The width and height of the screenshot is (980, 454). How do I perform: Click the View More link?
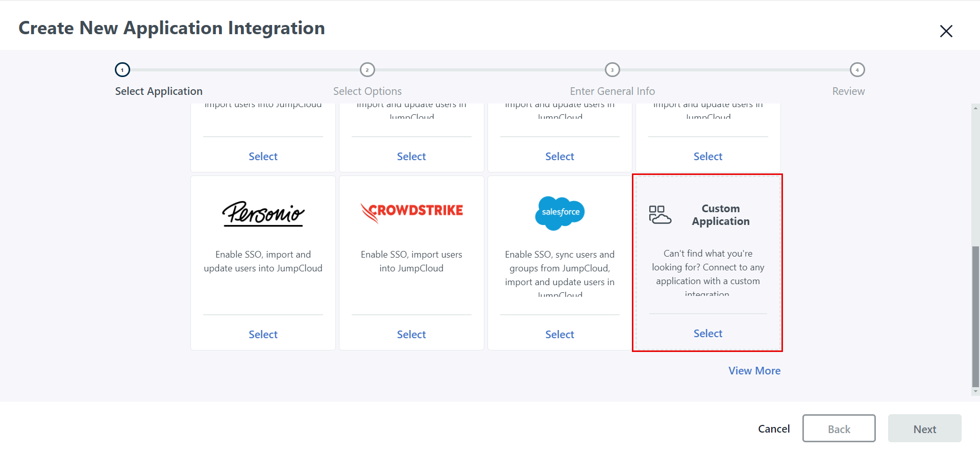pyautogui.click(x=754, y=371)
